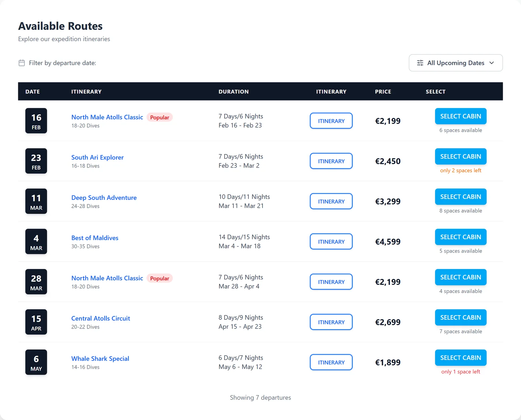Image resolution: width=521 pixels, height=420 pixels.
Task: Click Popular badge on the Mar 28 route
Action: (160, 278)
